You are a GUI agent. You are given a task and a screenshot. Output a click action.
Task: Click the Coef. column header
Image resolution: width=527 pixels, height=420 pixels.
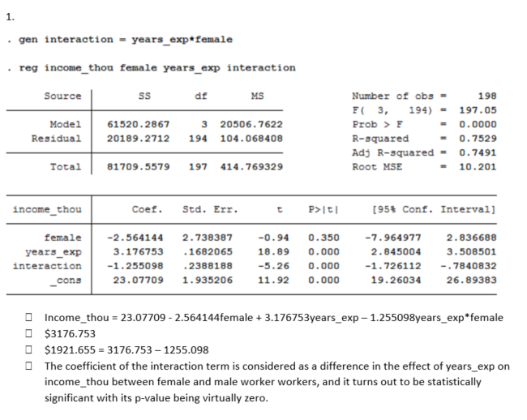(x=147, y=210)
